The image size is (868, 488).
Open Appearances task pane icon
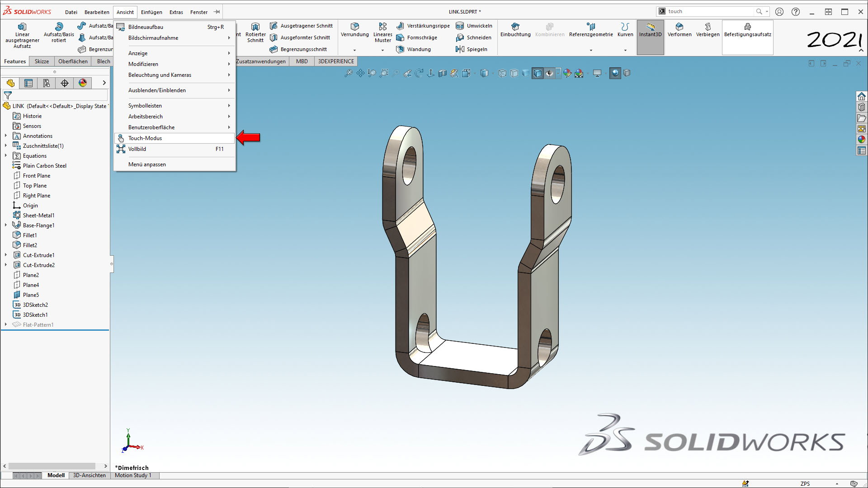click(862, 140)
